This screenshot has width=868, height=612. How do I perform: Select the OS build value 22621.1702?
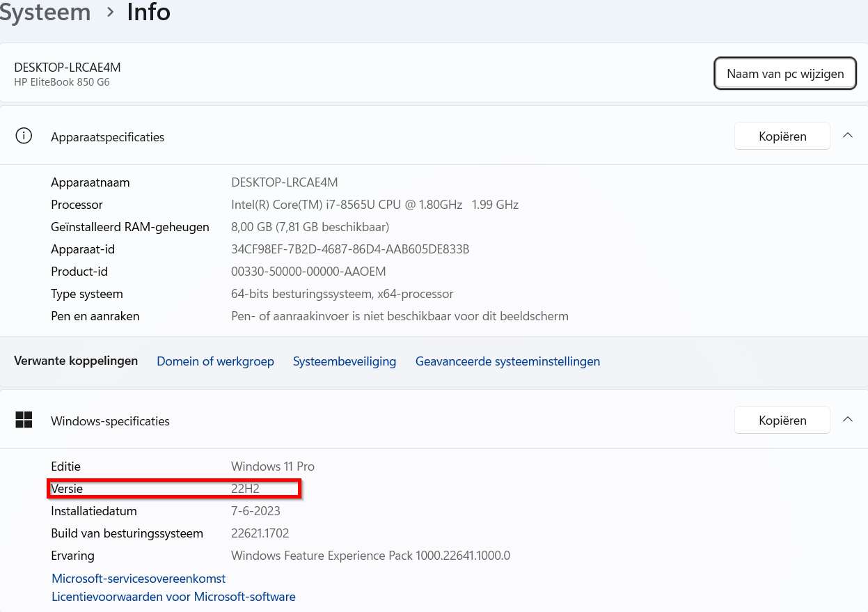click(260, 533)
